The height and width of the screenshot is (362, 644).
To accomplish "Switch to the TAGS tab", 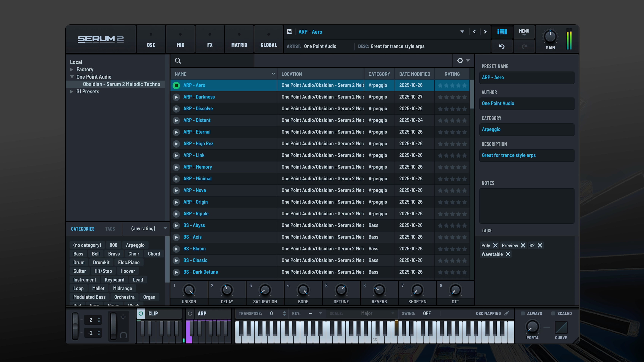I will [110, 229].
